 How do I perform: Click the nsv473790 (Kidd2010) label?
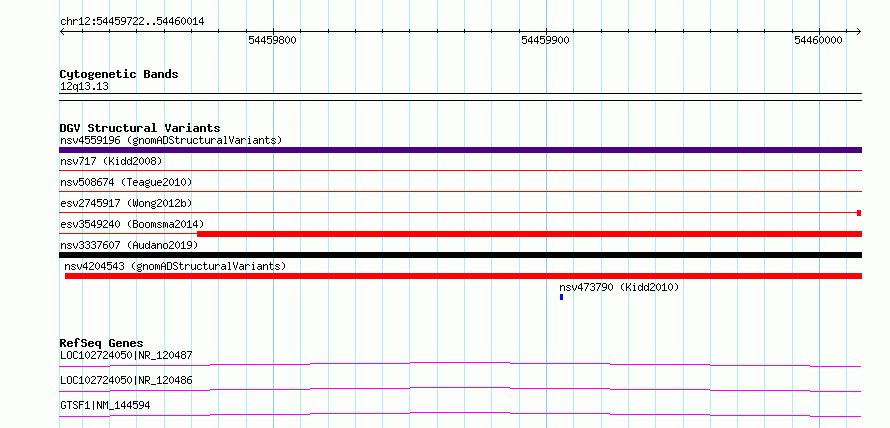pos(619,287)
